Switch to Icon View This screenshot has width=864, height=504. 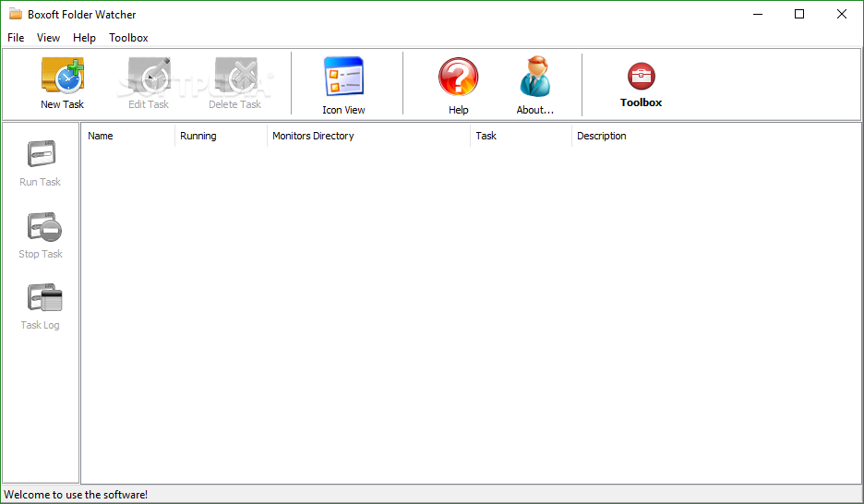(343, 78)
